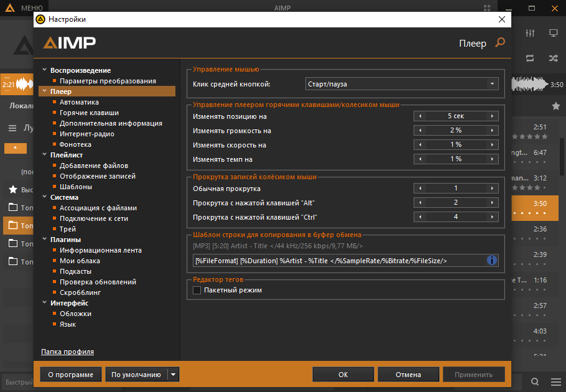Close the Настройки dialog
This screenshot has width=566, height=392.
point(502,19)
